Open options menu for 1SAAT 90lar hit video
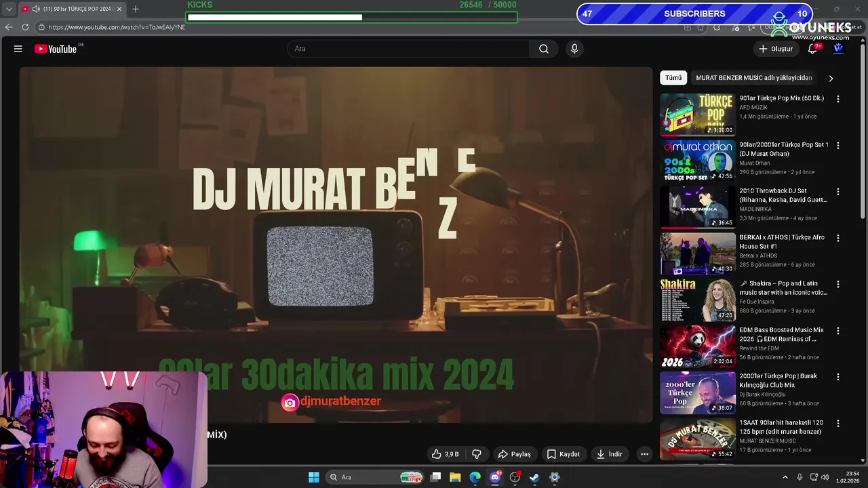 [x=838, y=424]
